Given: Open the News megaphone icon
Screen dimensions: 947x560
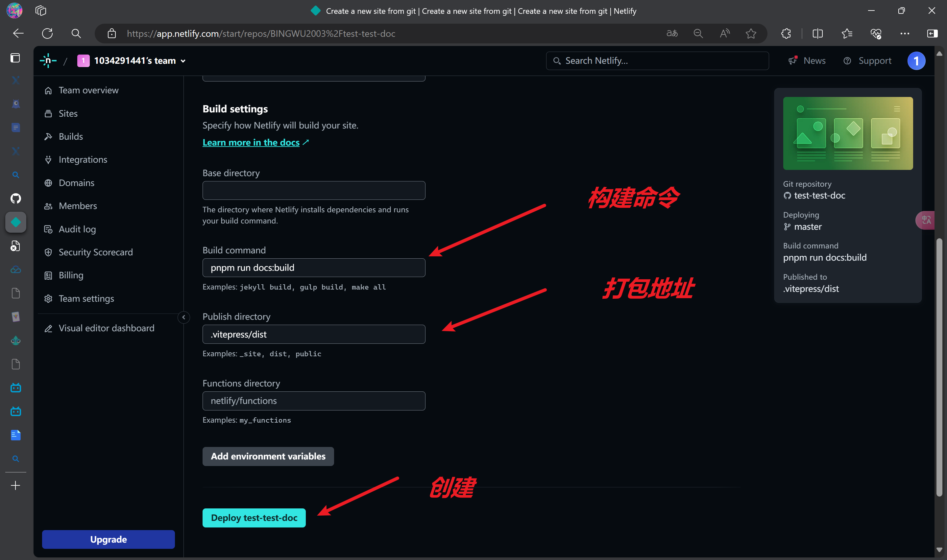Looking at the screenshot, I should point(792,60).
